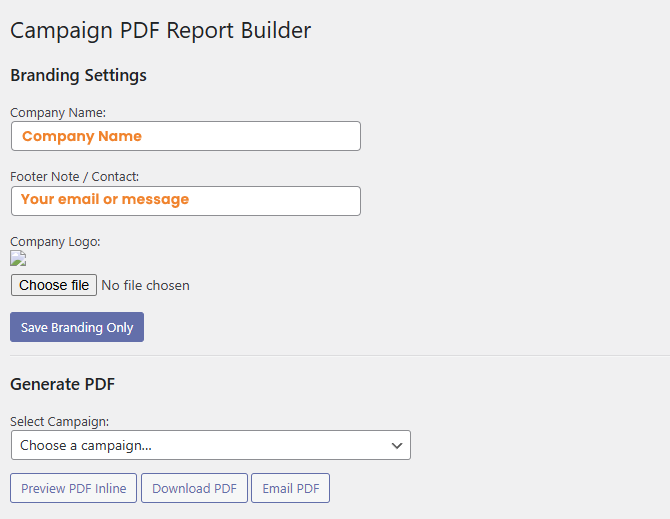This screenshot has width=670, height=519.
Task: Click the broken company logo image icon
Action: click(18, 258)
